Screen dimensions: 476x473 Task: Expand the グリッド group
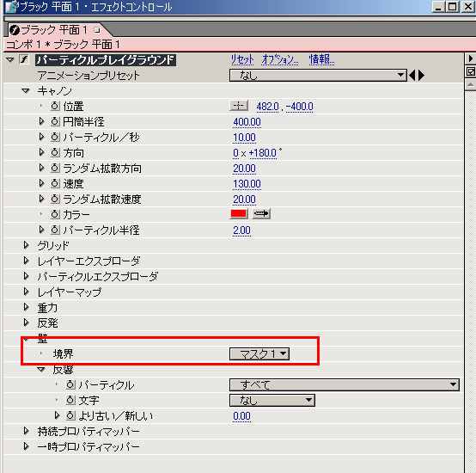click(x=27, y=245)
